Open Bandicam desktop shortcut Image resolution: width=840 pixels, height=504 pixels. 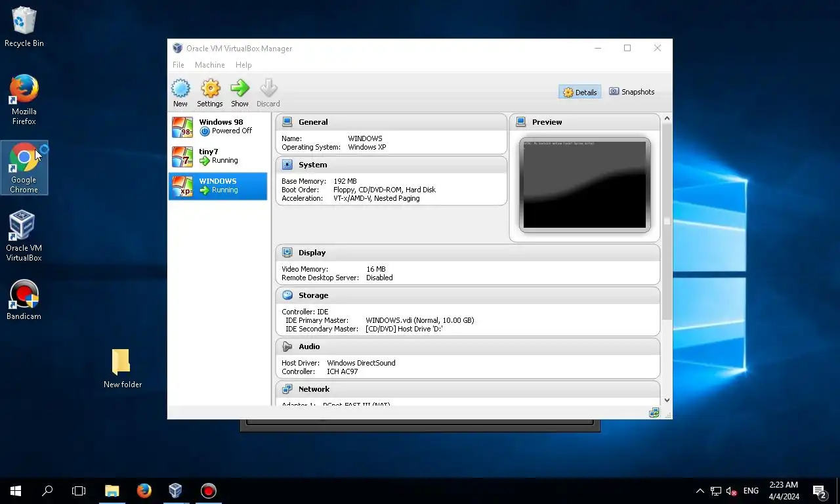[24, 301]
